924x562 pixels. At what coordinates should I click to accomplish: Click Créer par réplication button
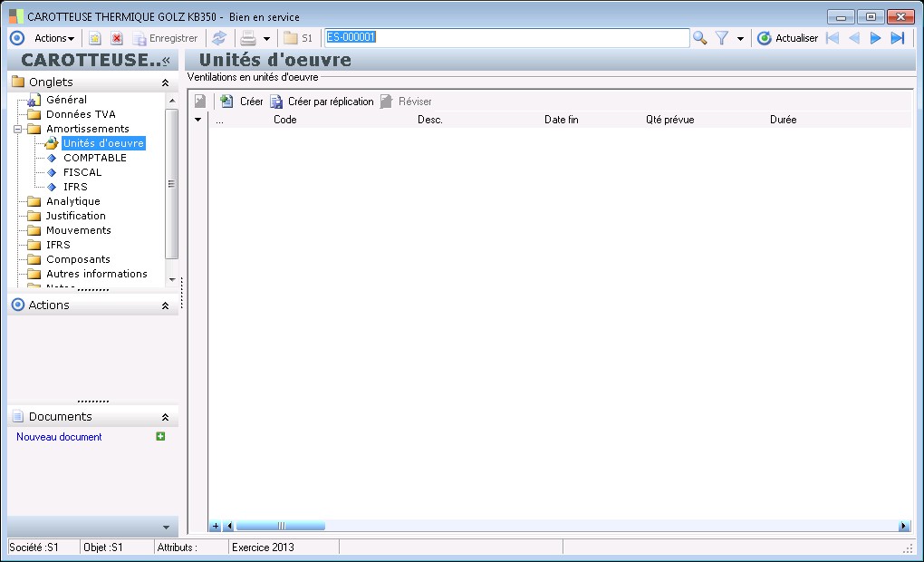[x=322, y=102]
